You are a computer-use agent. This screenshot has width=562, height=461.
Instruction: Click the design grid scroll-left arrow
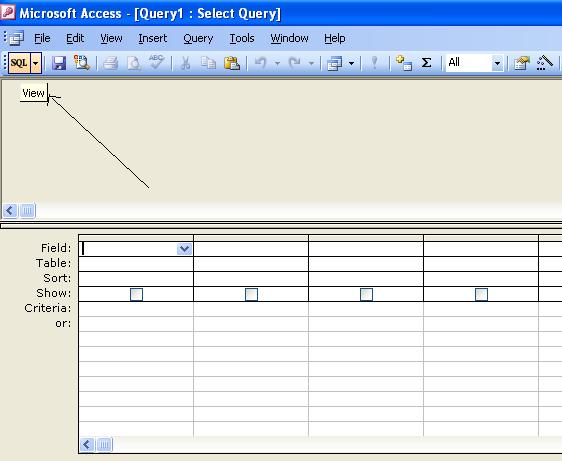click(x=86, y=445)
